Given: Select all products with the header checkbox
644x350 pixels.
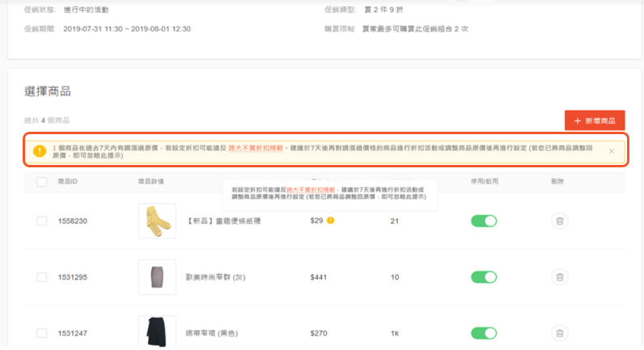Looking at the screenshot, I should (42, 181).
